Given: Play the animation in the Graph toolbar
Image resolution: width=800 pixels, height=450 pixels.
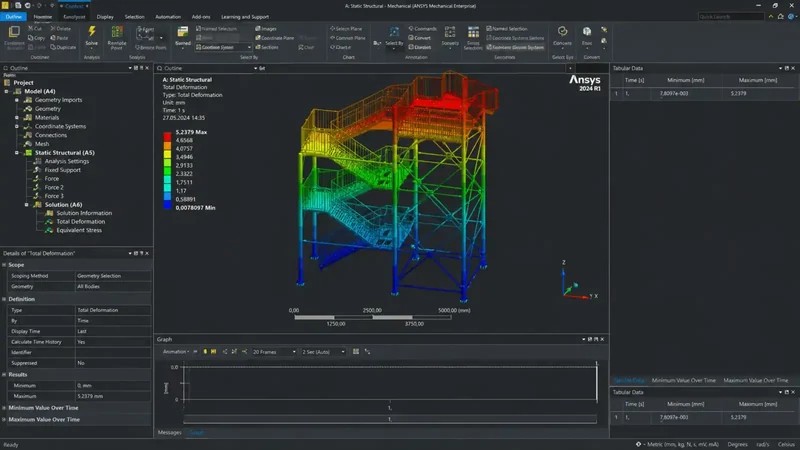Looking at the screenshot, I should coord(195,352).
